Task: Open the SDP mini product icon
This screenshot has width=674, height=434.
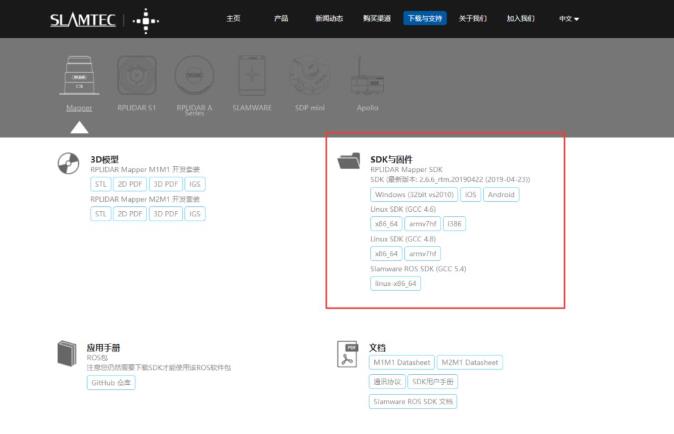Action: (309, 77)
